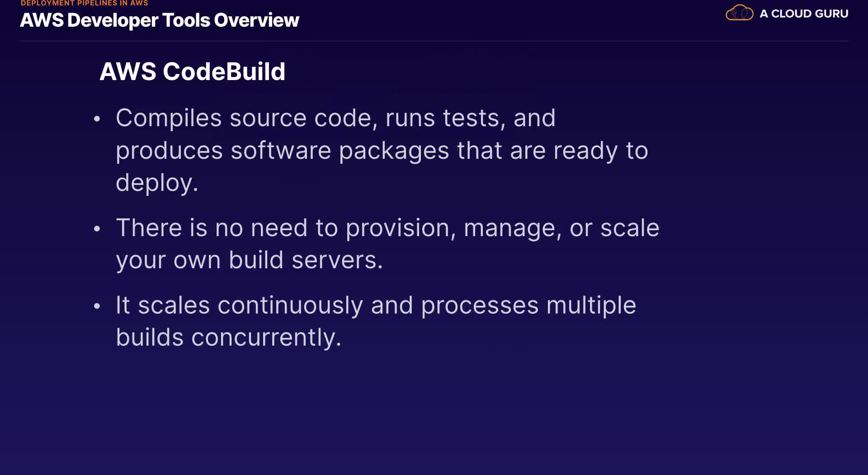
Task: Click the bullet dot before 'Compiles source code'
Action: click(x=97, y=119)
